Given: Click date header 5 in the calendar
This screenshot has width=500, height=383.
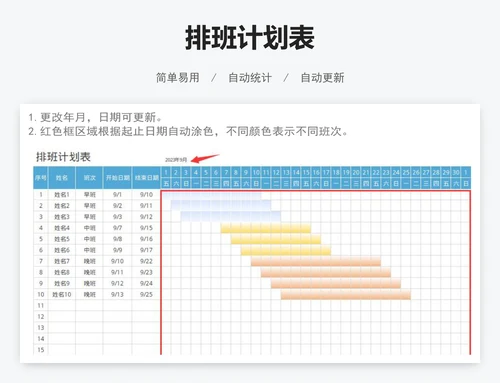Looking at the screenshot, I should click(x=206, y=172).
